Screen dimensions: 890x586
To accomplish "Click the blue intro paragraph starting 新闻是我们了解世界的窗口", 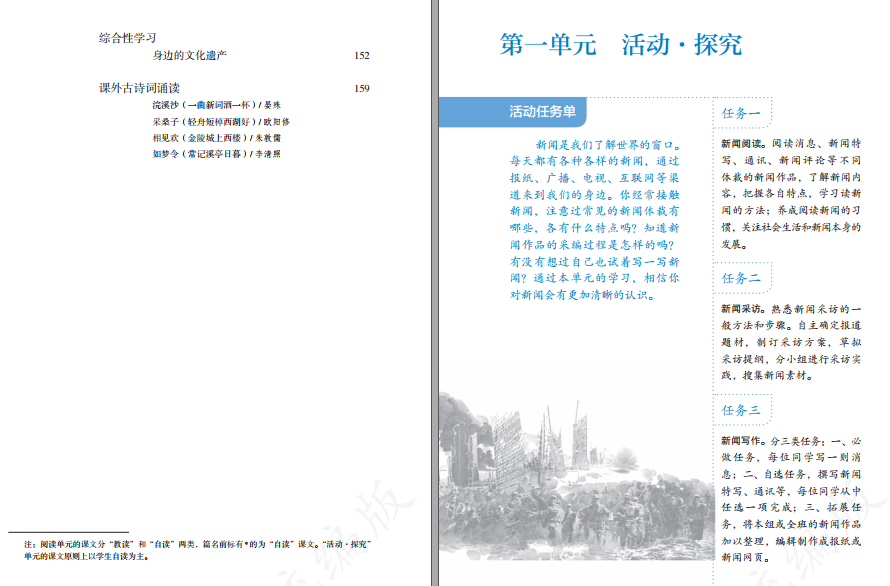I will pos(594,220).
